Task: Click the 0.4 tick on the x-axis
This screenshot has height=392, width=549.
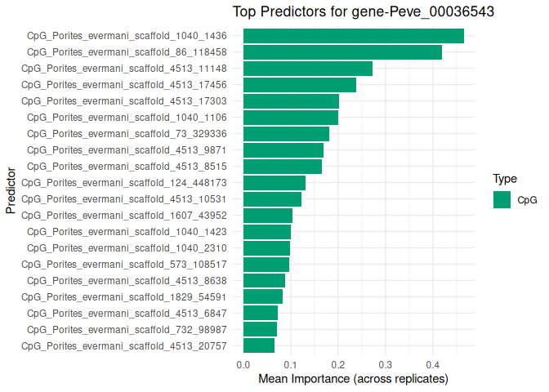Action: click(x=432, y=365)
